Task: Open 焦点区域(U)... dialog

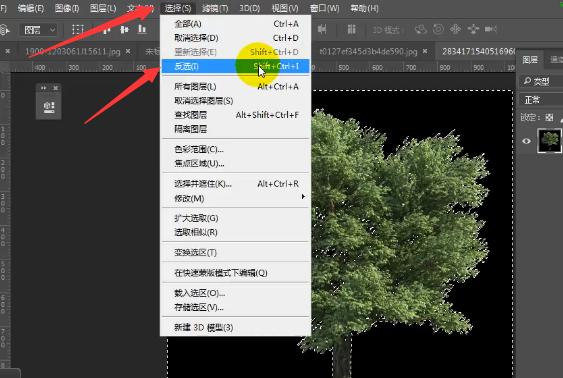Action: click(x=236, y=163)
